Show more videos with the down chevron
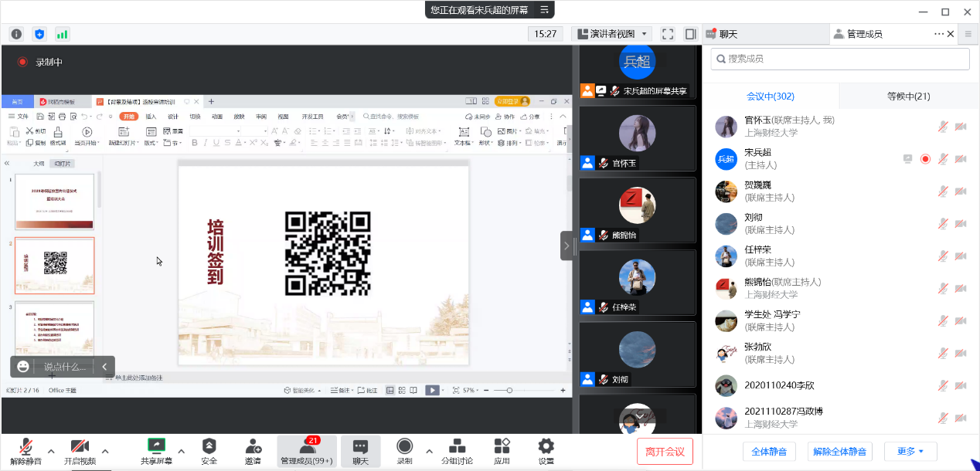980x471 pixels. (638, 415)
